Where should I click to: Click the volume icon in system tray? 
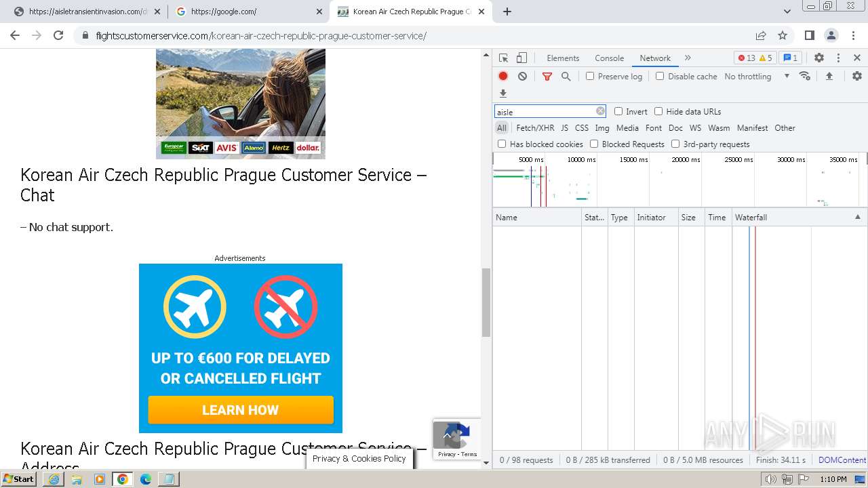coord(771,479)
